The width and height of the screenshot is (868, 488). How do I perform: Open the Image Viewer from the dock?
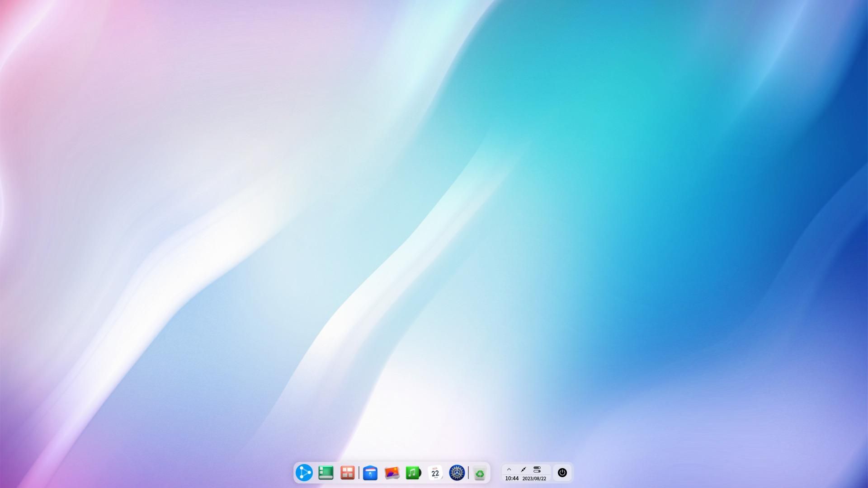(392, 473)
